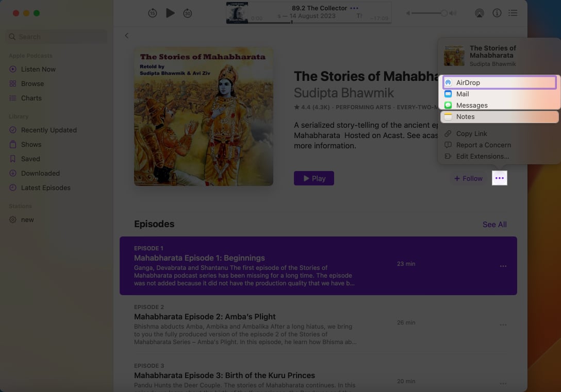Screen dimensions: 561x392
Task: Open Downloaded library section
Action: click(40, 173)
